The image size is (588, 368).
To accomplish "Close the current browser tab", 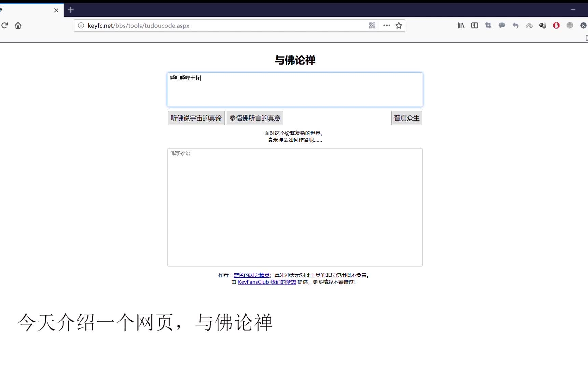I will [x=56, y=10].
